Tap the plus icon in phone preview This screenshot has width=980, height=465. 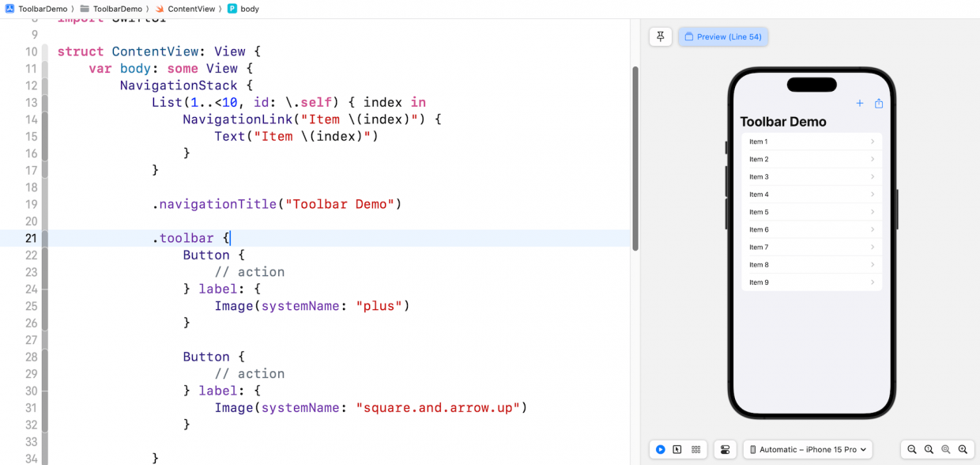pos(860,104)
